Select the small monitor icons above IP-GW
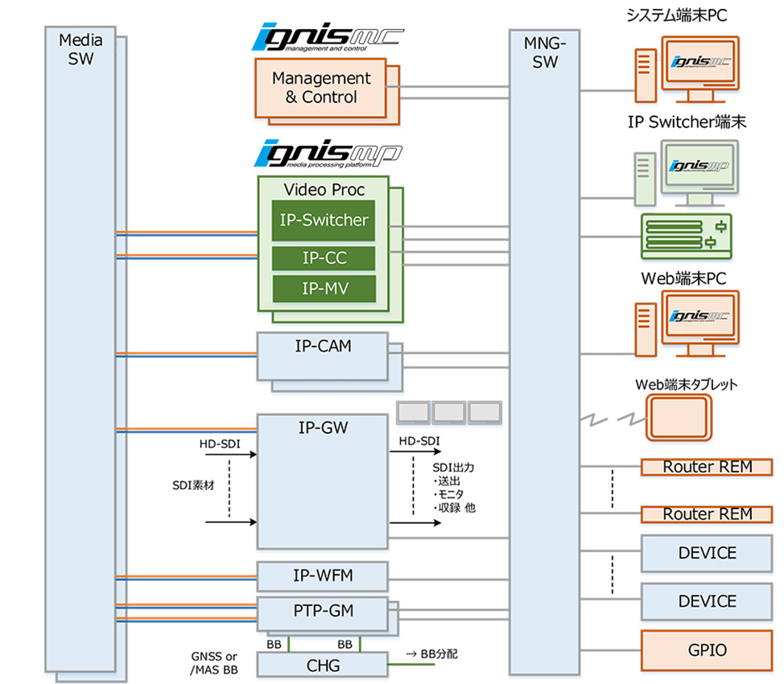The image size is (784, 684). point(448,412)
